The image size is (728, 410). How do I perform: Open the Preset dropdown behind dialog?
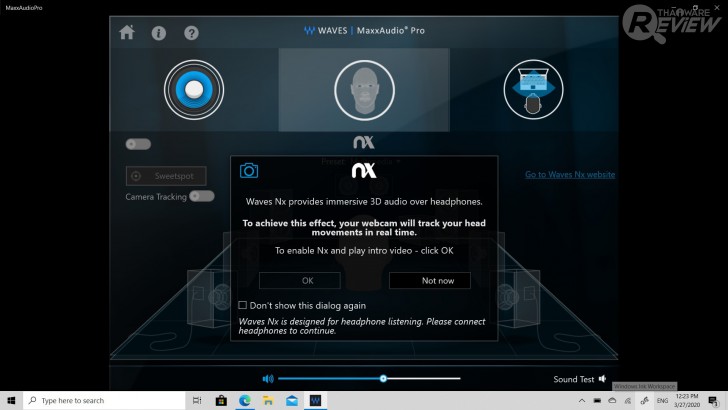pos(361,161)
